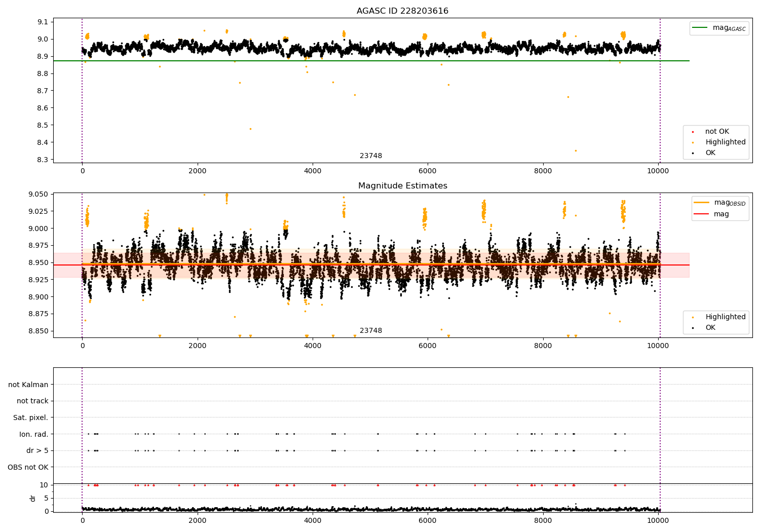Click the '8.925' y-axis tick label
760x532 pixels.
pyautogui.click(x=39, y=280)
